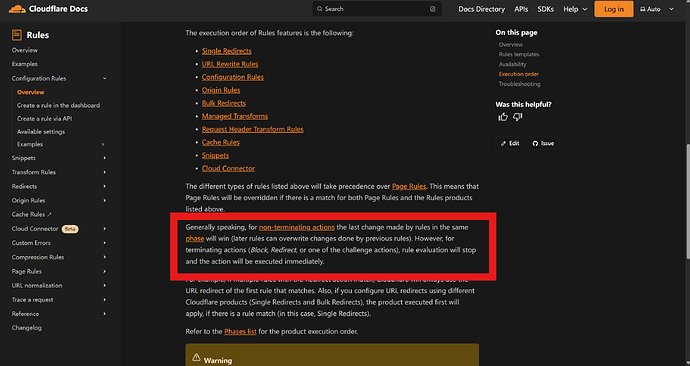The image size is (690, 366).
Task: Follow the Cache Rules list link
Action: tap(220, 143)
